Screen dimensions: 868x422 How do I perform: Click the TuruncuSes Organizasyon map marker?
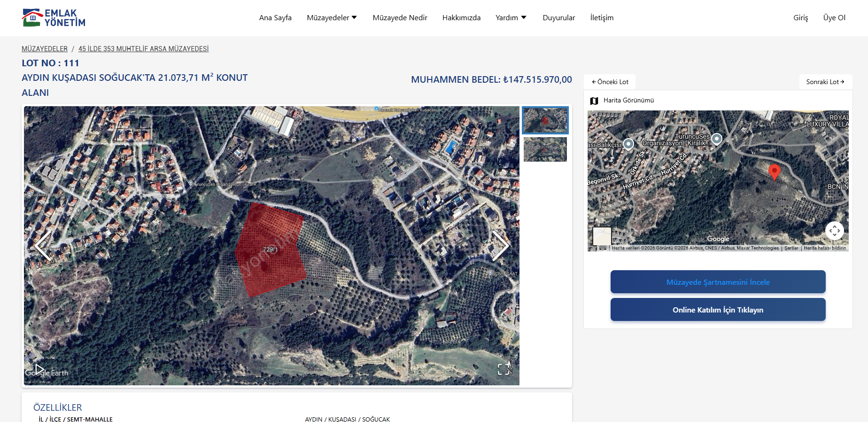716,139
